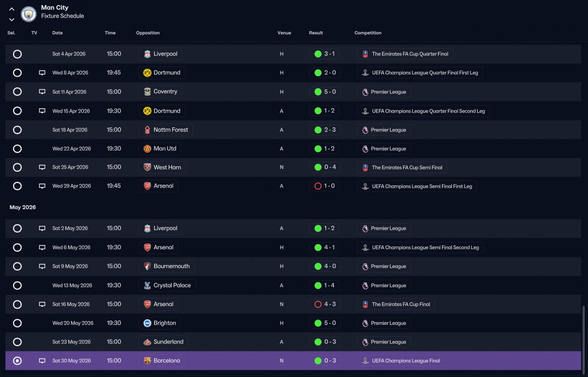The height and width of the screenshot is (377, 588).
Task: Click the TV icon for Dortmund home match
Action: [42, 73]
